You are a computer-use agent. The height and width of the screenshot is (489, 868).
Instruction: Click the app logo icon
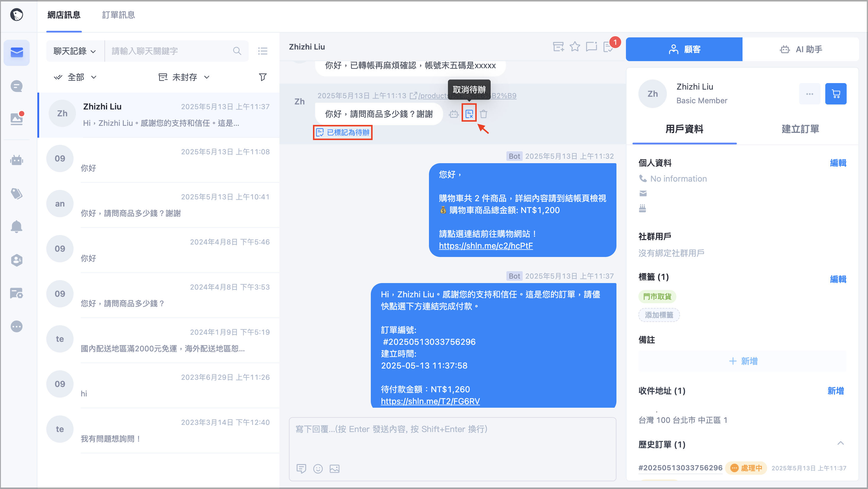[x=16, y=15]
